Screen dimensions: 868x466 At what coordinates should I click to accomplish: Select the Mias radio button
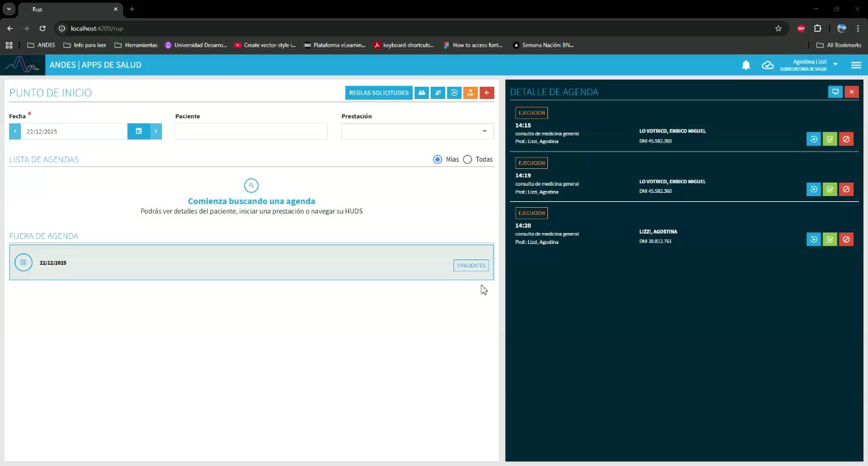point(438,159)
